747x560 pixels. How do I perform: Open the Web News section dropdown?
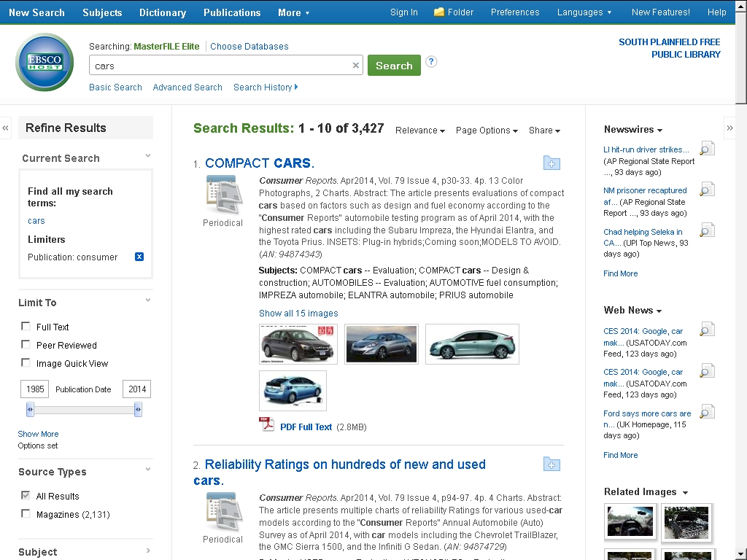point(632,311)
